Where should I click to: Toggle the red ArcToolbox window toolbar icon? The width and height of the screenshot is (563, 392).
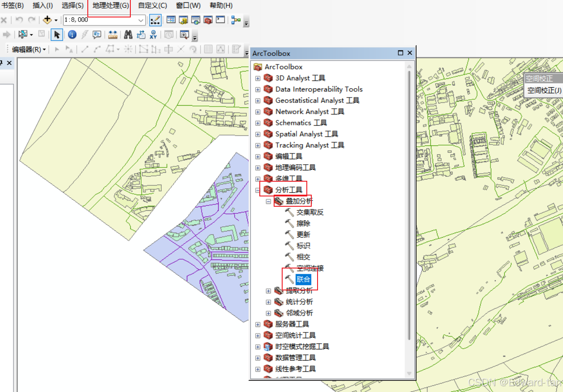(x=208, y=20)
